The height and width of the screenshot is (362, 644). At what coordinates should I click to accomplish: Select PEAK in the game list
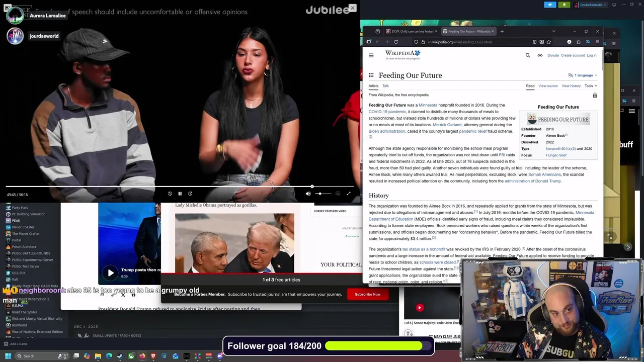[x=16, y=221]
